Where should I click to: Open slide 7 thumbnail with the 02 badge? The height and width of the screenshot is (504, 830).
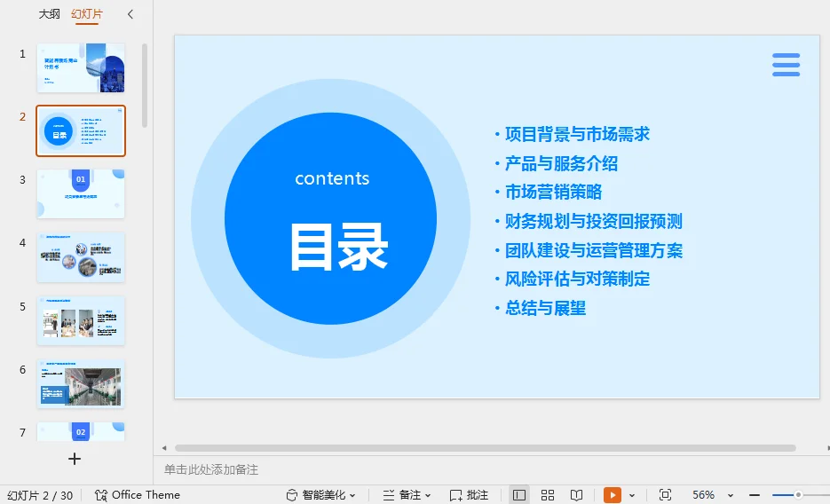point(81,431)
